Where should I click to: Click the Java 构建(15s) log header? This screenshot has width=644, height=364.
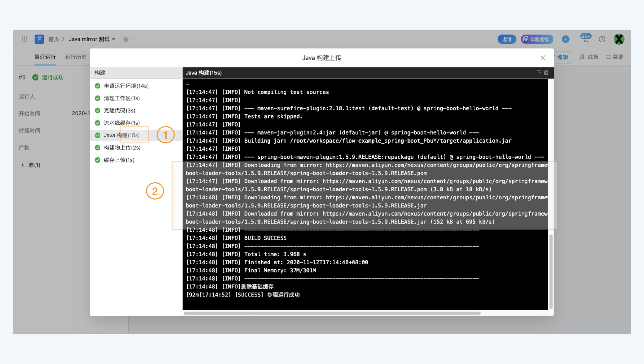pos(204,73)
